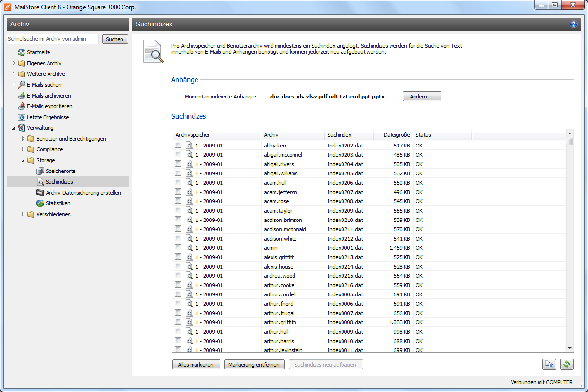Open Startseite via its home icon

pos(22,52)
